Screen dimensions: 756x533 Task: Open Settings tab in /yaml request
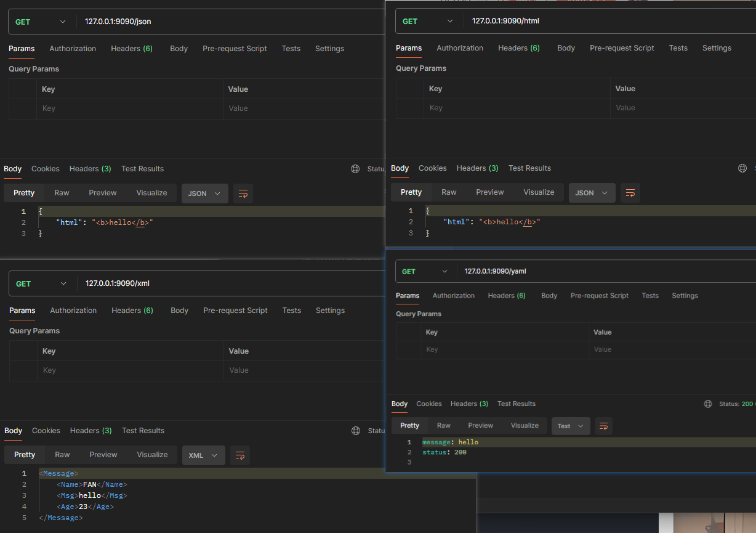pos(685,296)
